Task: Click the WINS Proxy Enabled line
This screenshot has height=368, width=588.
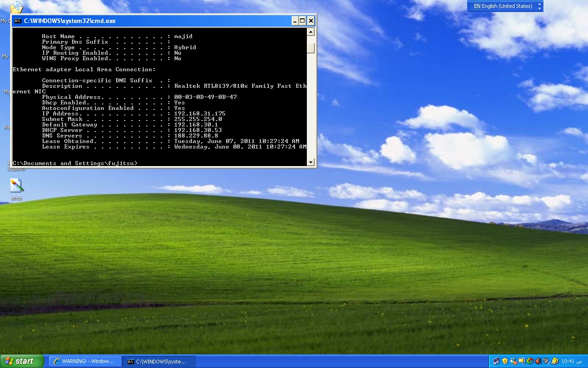Action: 112,58
